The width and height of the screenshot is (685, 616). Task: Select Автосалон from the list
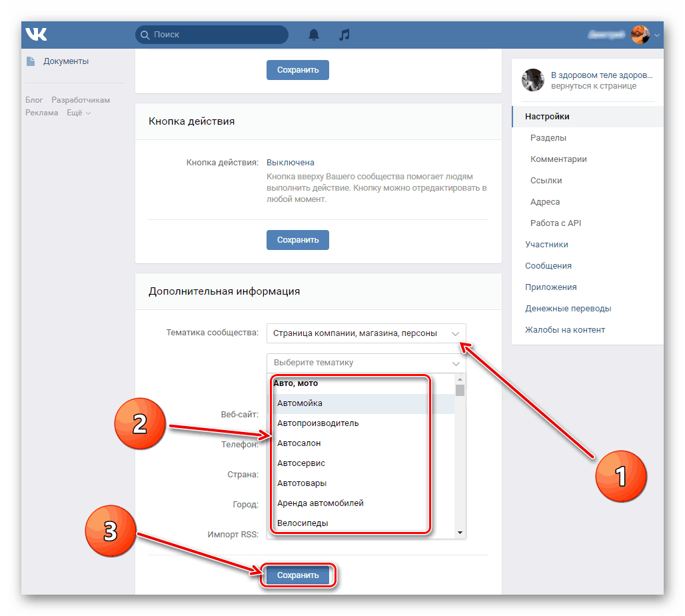(360, 444)
